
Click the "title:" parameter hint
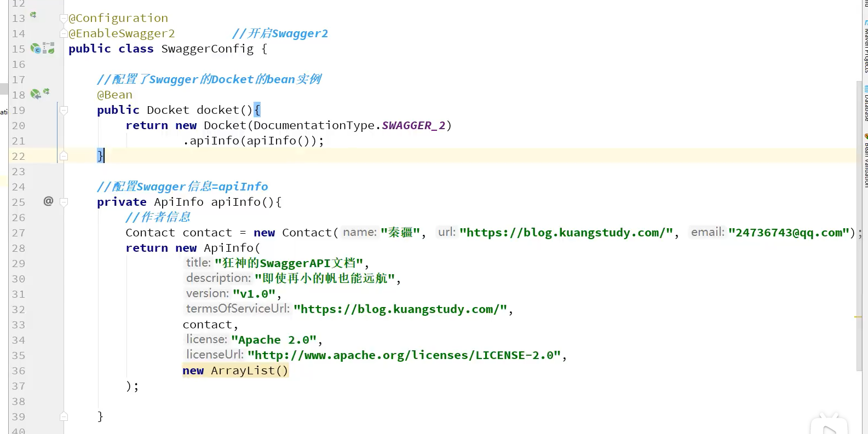click(198, 263)
